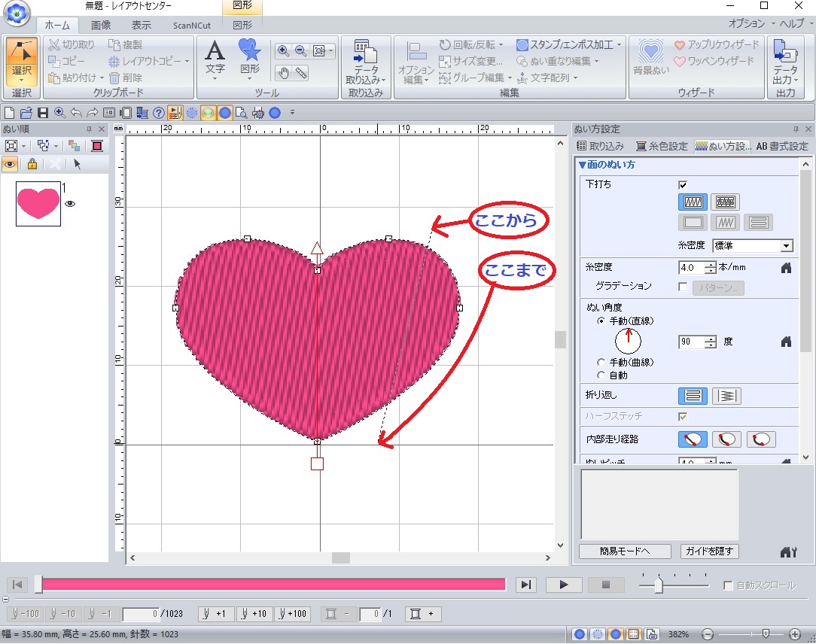Select third 内部走り経路 path option

(761, 439)
